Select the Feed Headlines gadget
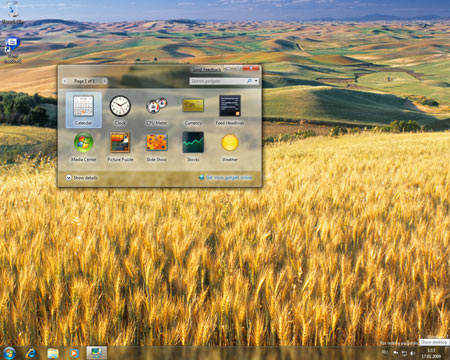This screenshot has width=450, height=360. (x=230, y=110)
